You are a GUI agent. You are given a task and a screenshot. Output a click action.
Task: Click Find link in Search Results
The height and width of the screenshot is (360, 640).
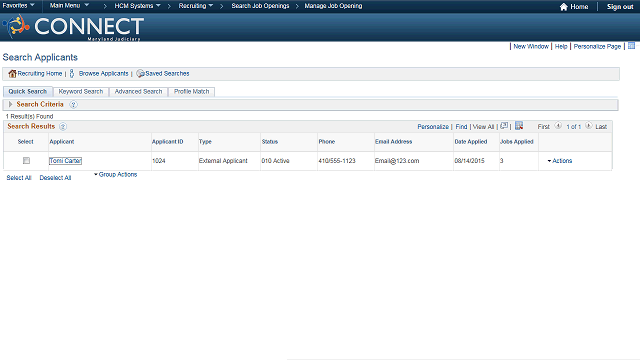coord(461,127)
